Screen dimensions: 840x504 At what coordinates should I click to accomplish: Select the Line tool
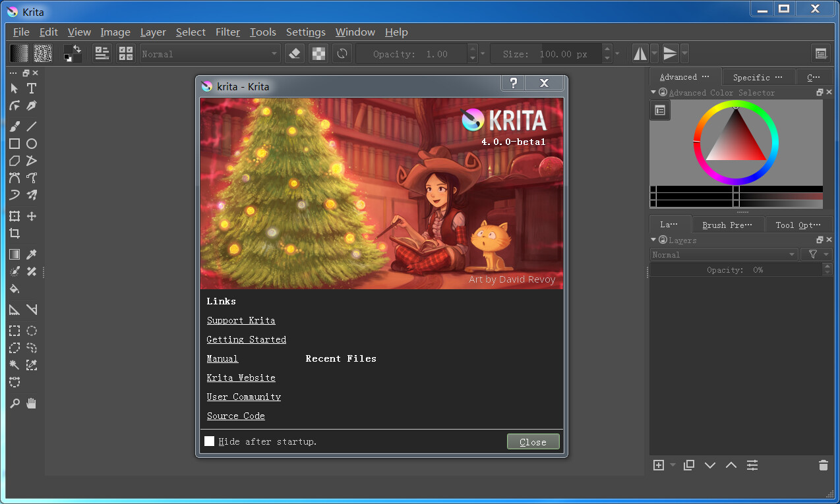coord(31,126)
